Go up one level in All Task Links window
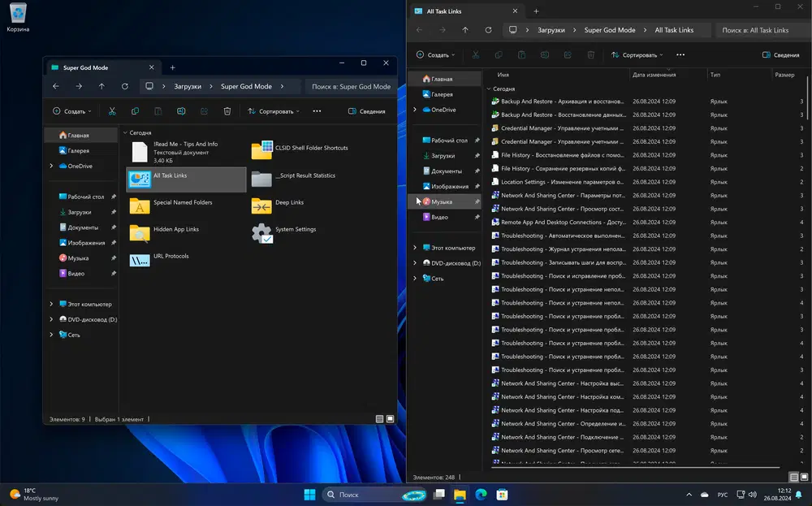The image size is (812, 506). (x=464, y=30)
